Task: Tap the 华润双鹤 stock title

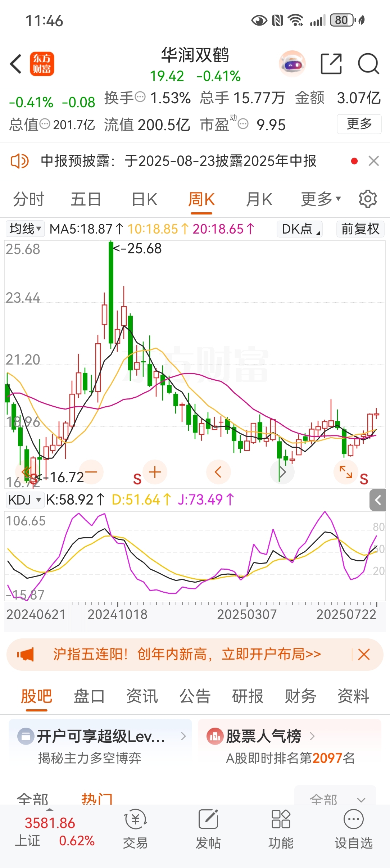Action: (x=195, y=55)
